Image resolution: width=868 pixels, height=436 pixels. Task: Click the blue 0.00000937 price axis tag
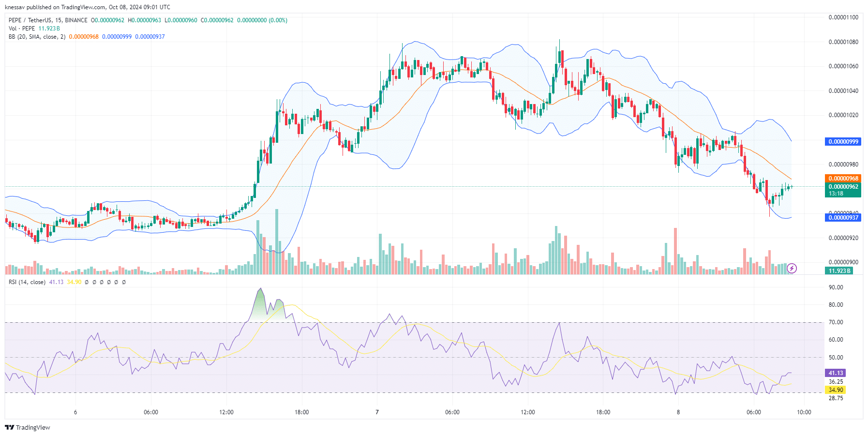(x=843, y=218)
